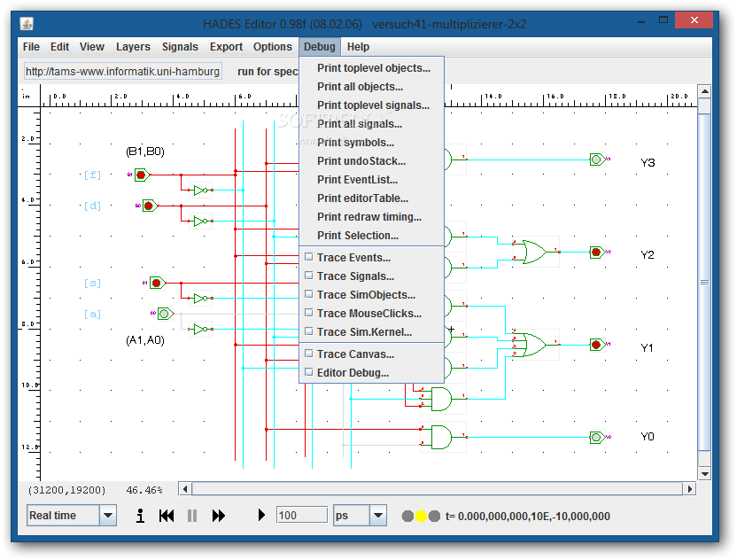Viewport: 737px width, 560px height.
Task: Toggle input pin labeled [a]
Action: point(165,314)
